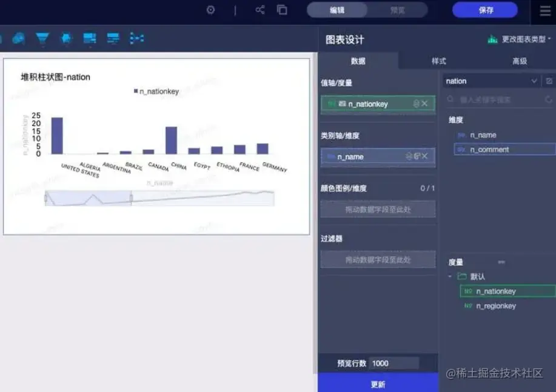Click the 更改图表类型 chart icon

click(x=492, y=39)
